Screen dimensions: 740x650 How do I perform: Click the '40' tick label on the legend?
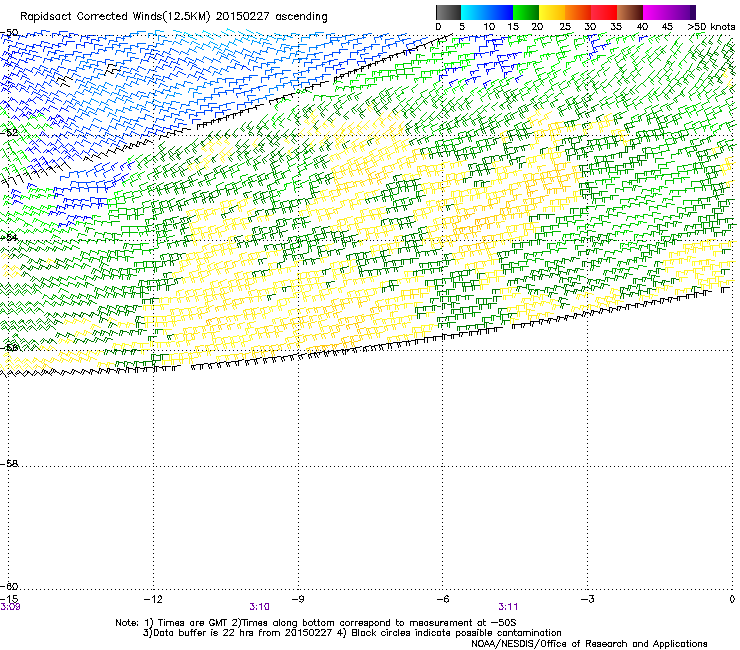tap(642, 27)
